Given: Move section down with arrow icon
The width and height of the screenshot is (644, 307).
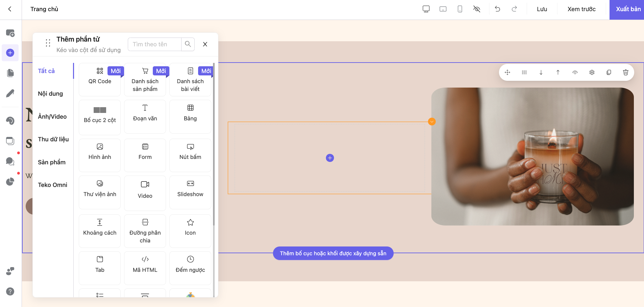Looking at the screenshot, I should (x=541, y=72).
